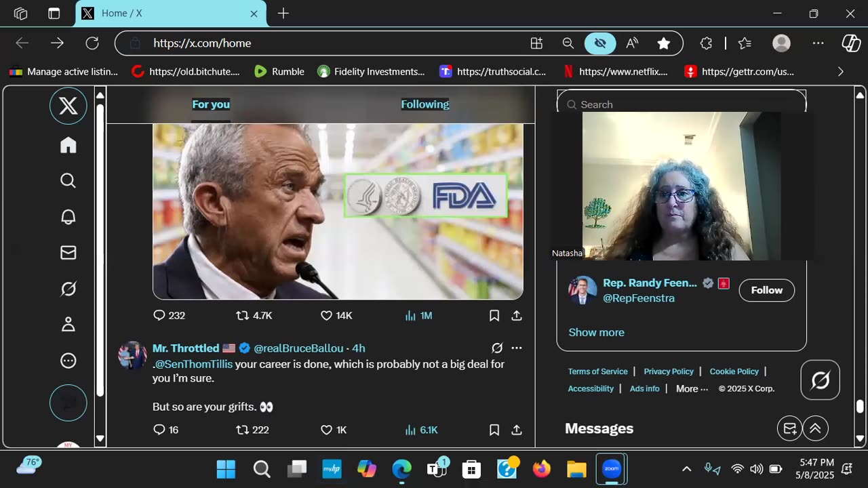The width and height of the screenshot is (868, 488).
Task: Expand the footer More ··· menu
Action: (692, 388)
